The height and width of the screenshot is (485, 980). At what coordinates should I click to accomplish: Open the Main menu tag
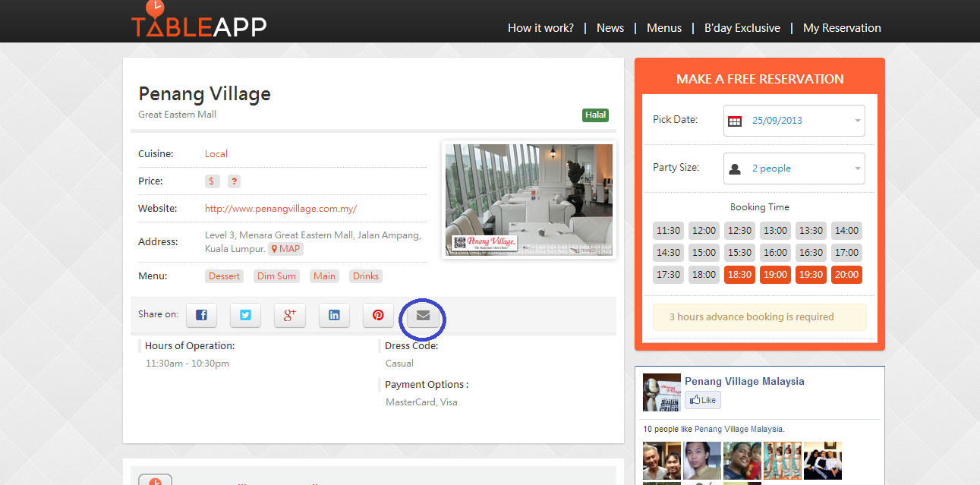(x=324, y=276)
